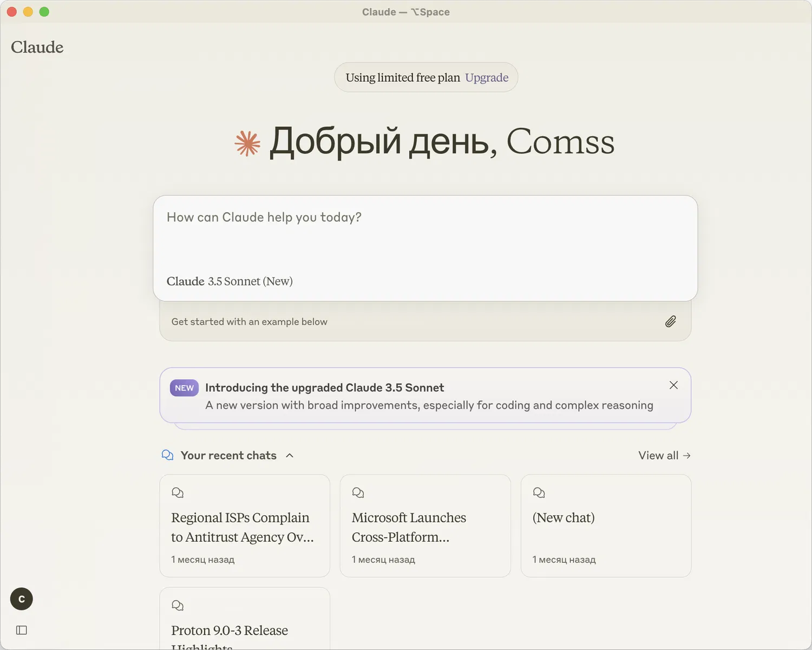
Task: Click the chat icon on the (New chat) card
Action: tap(539, 492)
